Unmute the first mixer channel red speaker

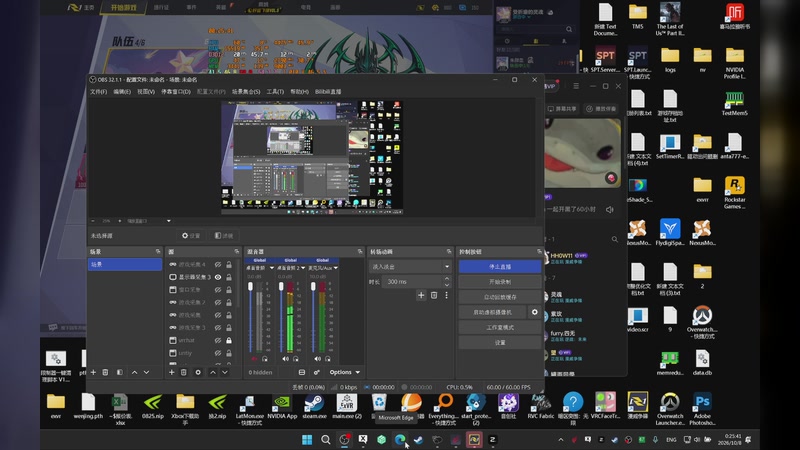pos(254,359)
